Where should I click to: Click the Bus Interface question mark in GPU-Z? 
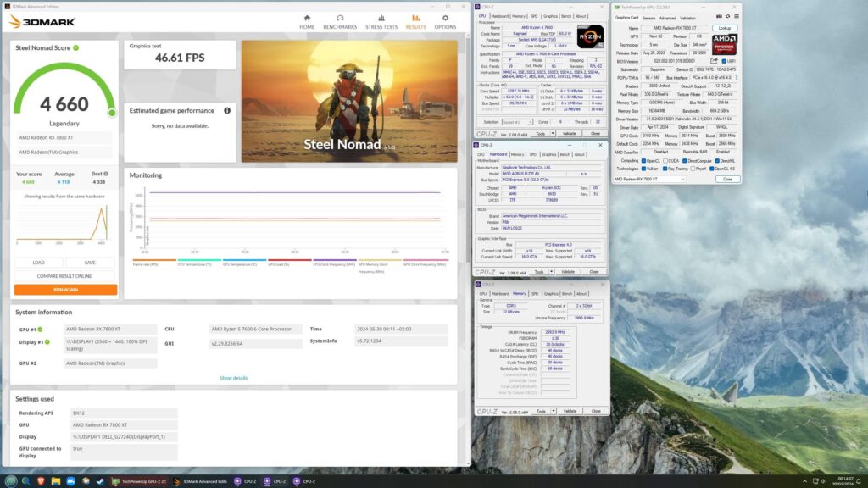tap(737, 77)
